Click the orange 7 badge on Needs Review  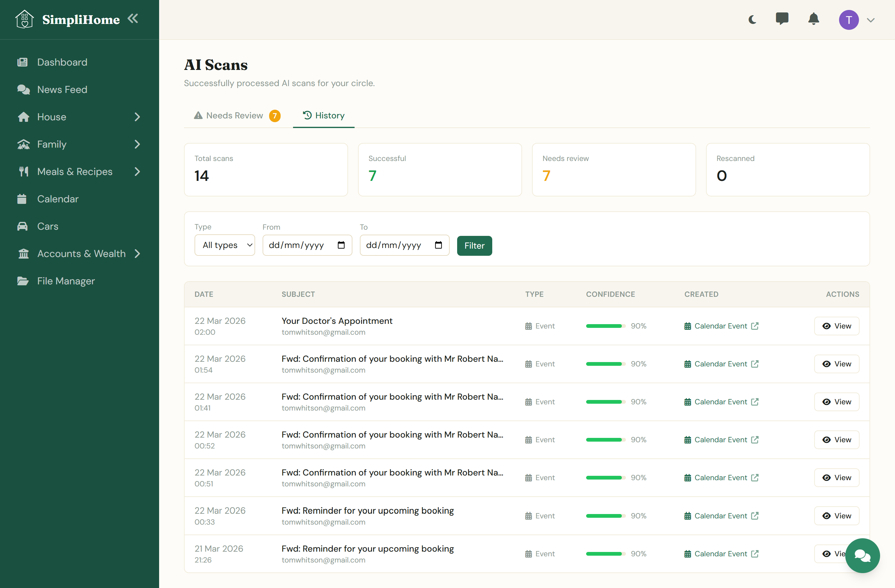pyautogui.click(x=274, y=116)
